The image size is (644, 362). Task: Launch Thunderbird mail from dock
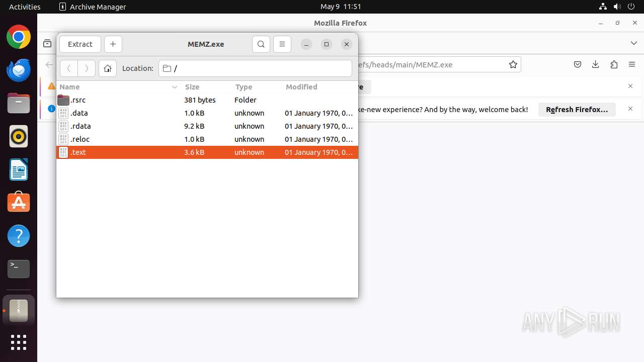tap(19, 70)
